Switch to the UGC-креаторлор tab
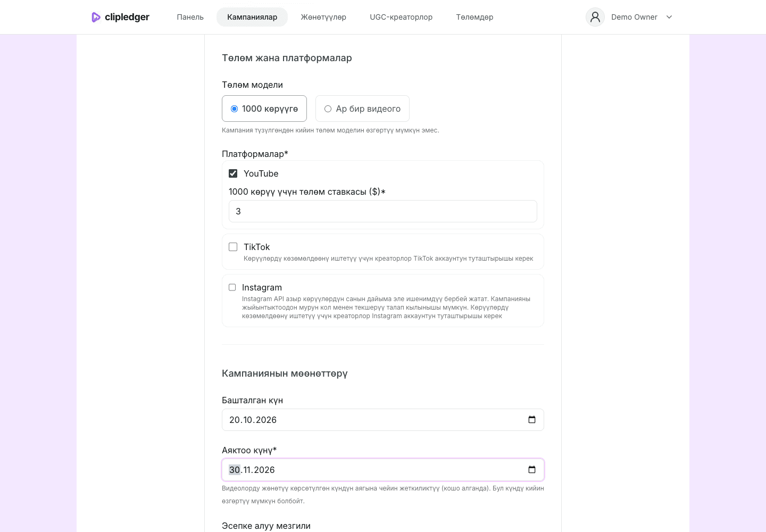 click(x=401, y=17)
